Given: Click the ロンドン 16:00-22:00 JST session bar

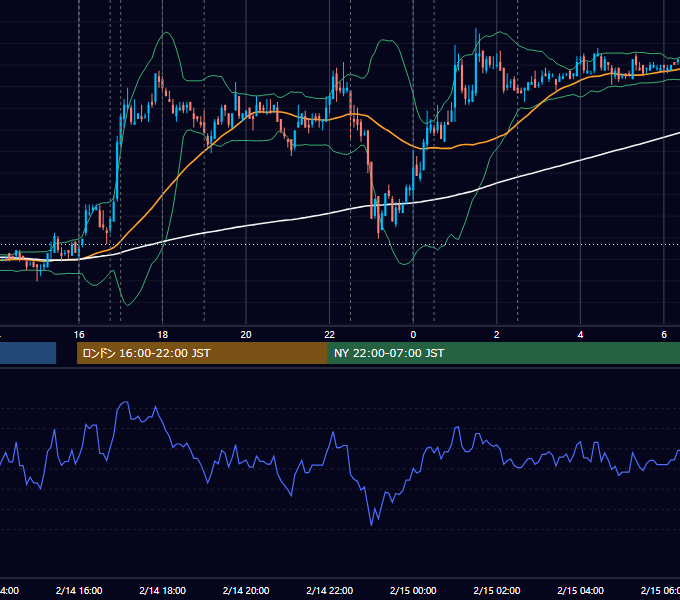Looking at the screenshot, I should pos(202,353).
